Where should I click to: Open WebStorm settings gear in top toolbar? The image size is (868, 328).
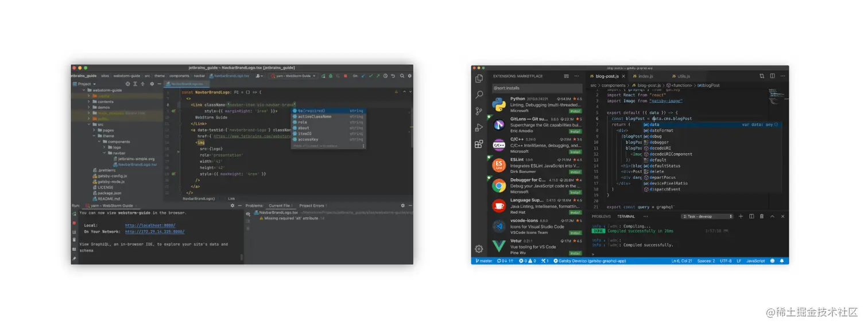pyautogui.click(x=409, y=76)
